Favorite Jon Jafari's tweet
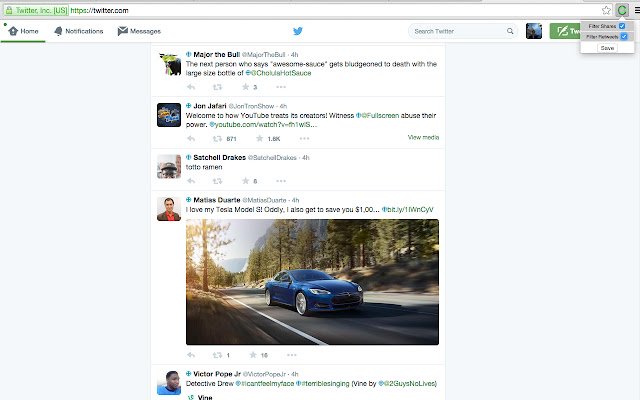 260,139
